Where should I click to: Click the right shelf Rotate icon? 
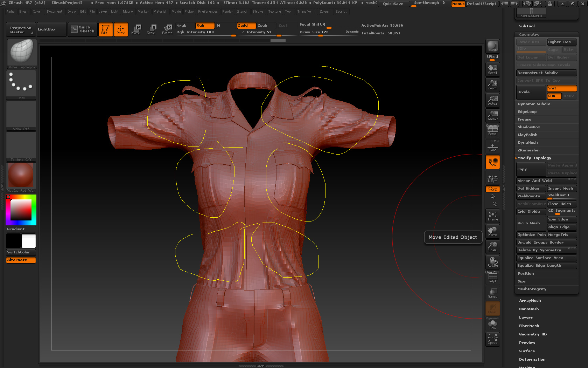point(492,262)
